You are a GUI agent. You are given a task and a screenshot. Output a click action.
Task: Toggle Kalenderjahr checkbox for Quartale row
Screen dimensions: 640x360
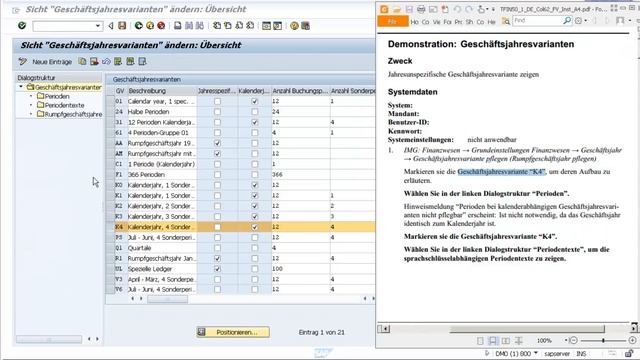coord(255,248)
